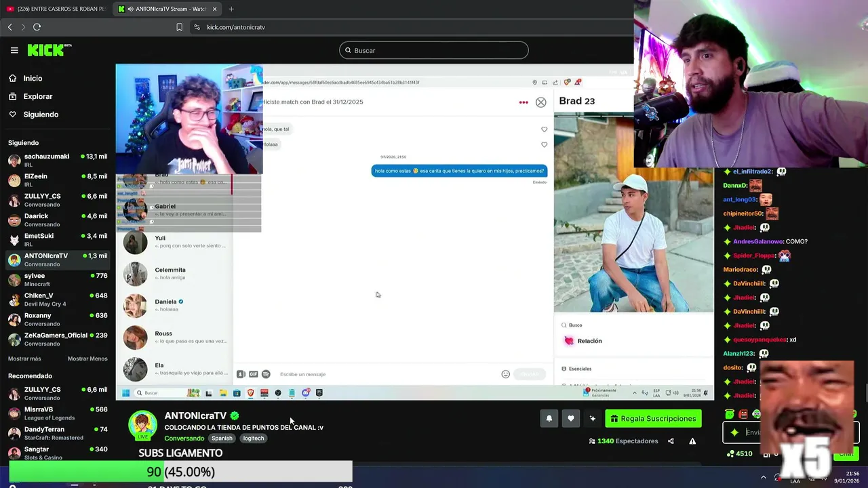The image size is (868, 488).
Task: Select the green angel emote above chat input
Action: (730, 414)
